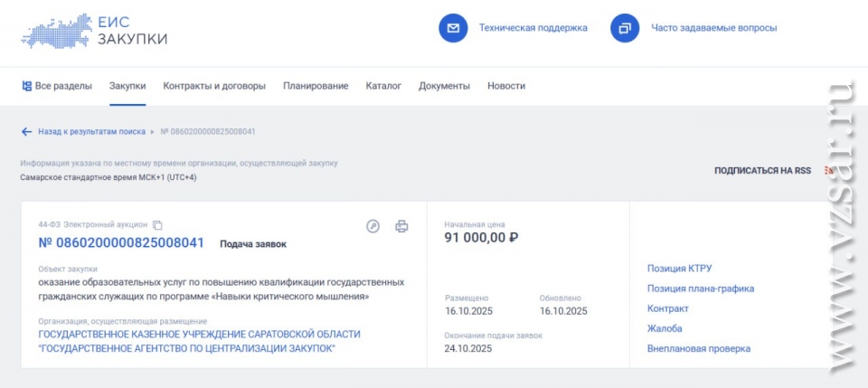Open the organization name link
The width and height of the screenshot is (868, 388).
(x=199, y=341)
